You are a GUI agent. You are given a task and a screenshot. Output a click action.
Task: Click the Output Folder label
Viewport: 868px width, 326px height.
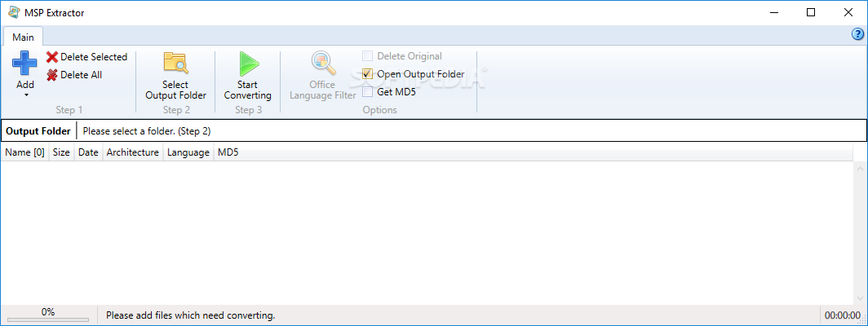tap(38, 131)
